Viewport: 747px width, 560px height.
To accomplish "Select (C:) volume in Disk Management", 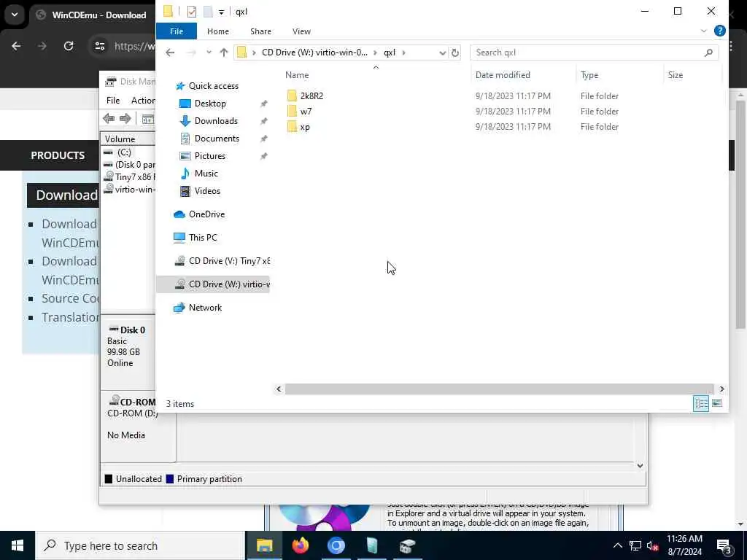I will [x=124, y=152].
